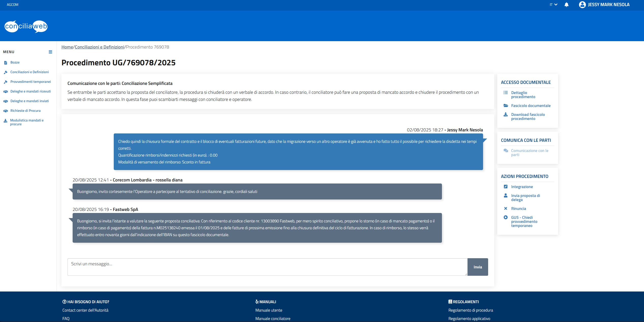Open Dettaglio procedimento link

[x=523, y=95]
